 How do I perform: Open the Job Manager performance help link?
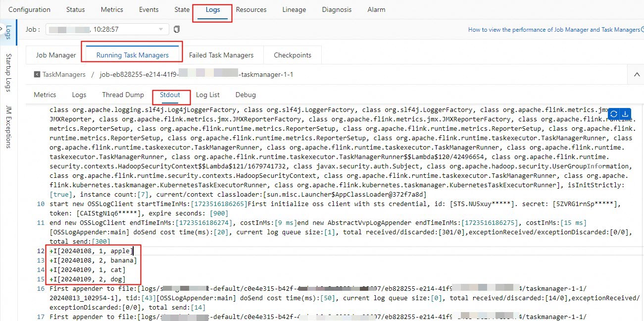[554, 30]
